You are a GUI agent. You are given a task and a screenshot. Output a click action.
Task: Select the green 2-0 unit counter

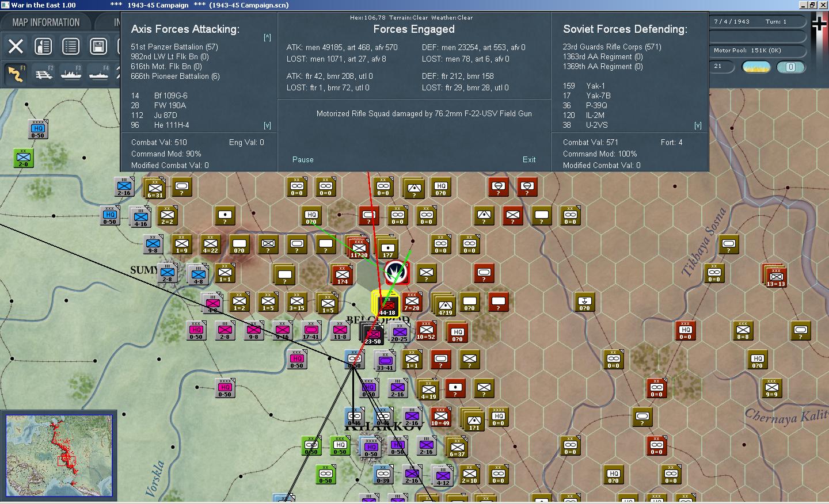(x=24, y=158)
